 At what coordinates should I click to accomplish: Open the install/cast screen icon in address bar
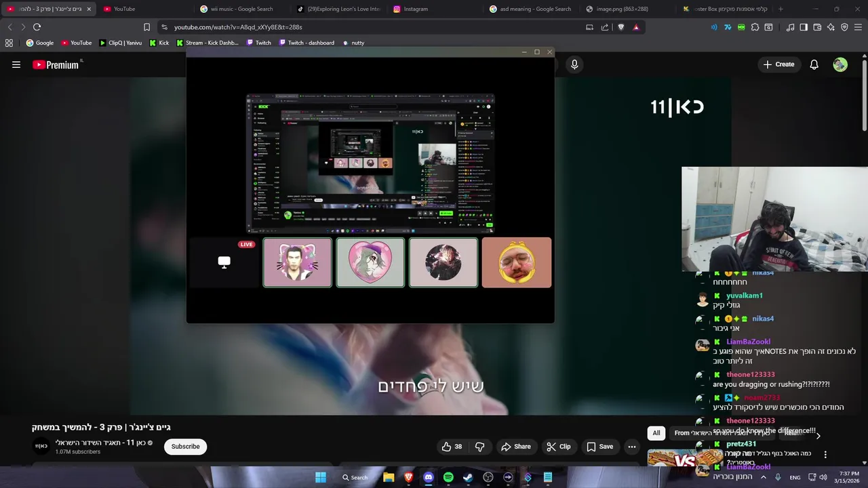click(x=589, y=27)
